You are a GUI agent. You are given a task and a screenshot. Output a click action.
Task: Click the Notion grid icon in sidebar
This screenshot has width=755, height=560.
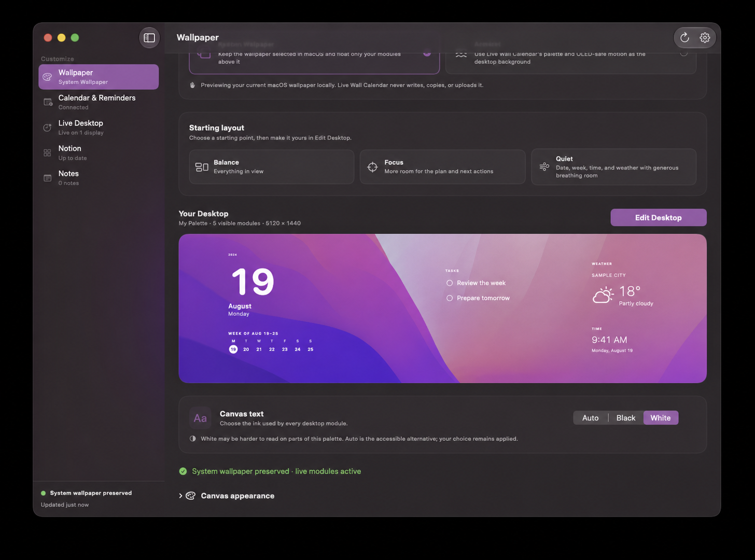47,152
